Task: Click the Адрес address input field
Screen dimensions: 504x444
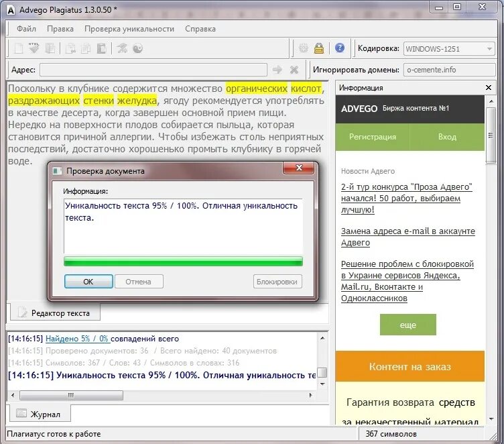Action: pyautogui.click(x=153, y=70)
